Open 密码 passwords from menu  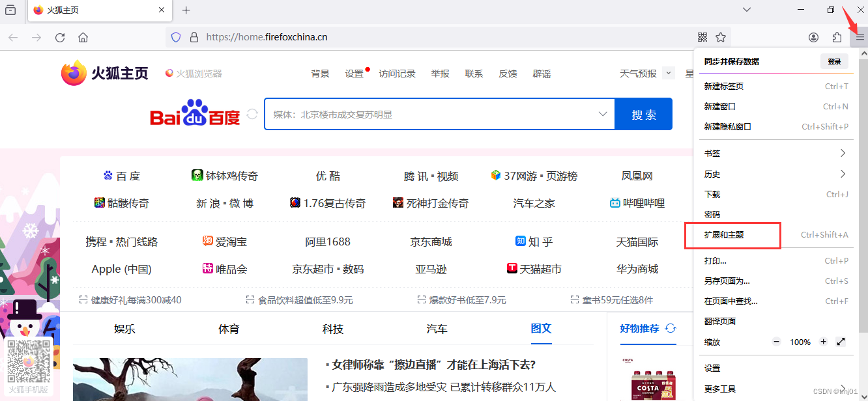[775, 214]
